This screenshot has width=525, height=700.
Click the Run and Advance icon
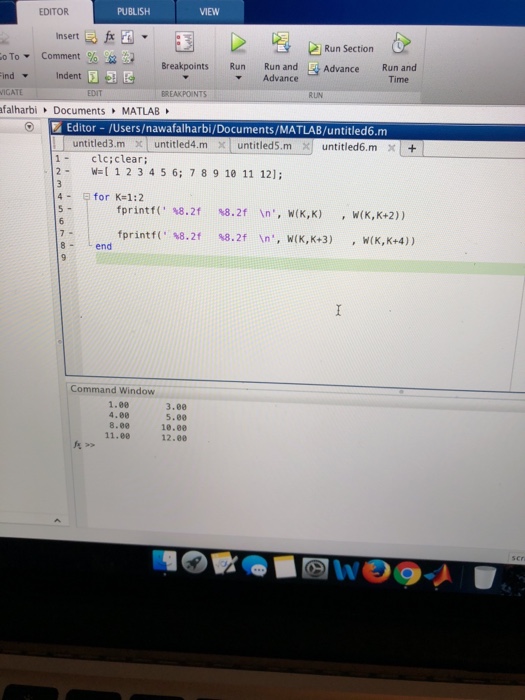281,42
